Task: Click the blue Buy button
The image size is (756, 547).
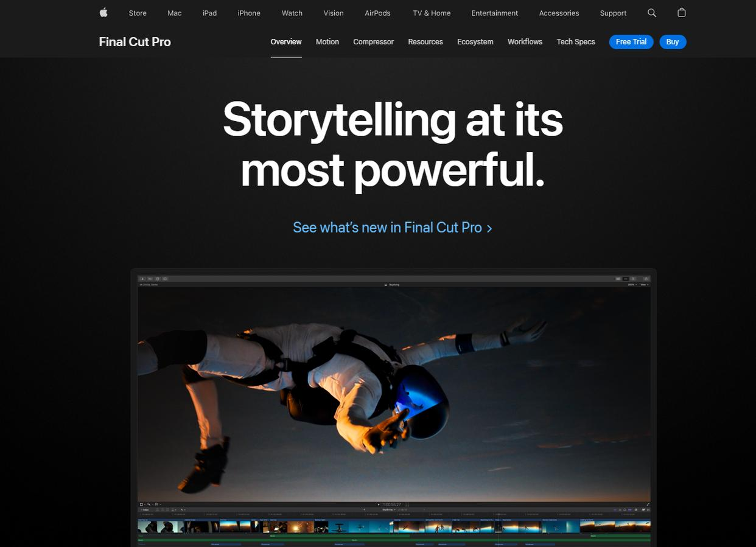Action: tap(673, 42)
